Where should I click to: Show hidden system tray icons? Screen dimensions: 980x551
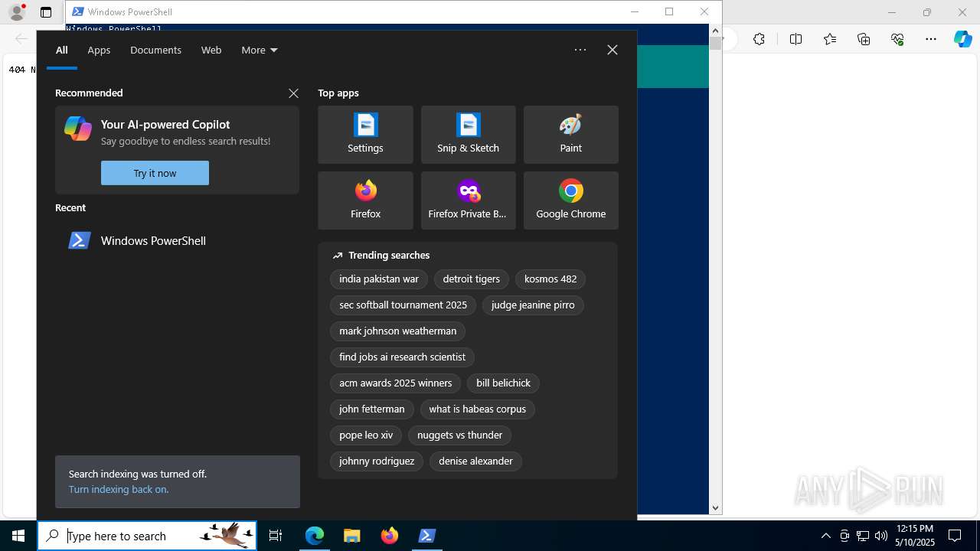click(825, 536)
